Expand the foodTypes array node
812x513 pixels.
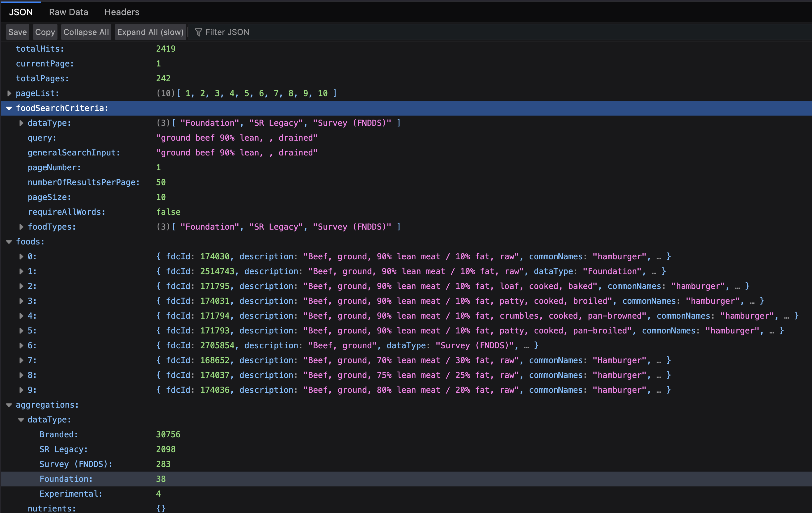21,227
